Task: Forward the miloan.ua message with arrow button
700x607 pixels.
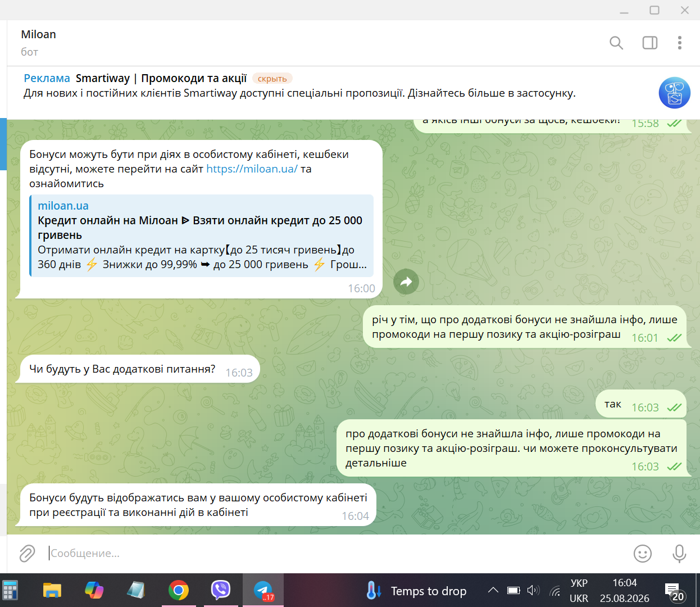Action: click(406, 282)
